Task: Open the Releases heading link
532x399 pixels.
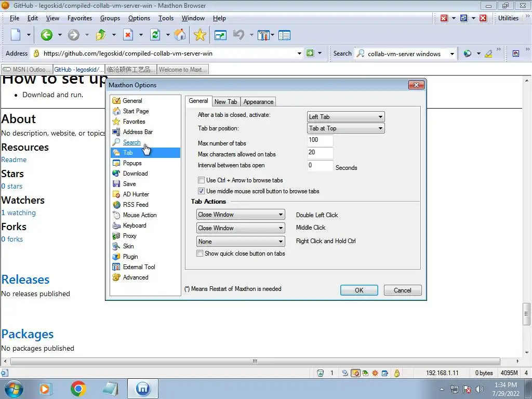Action: tap(25, 279)
